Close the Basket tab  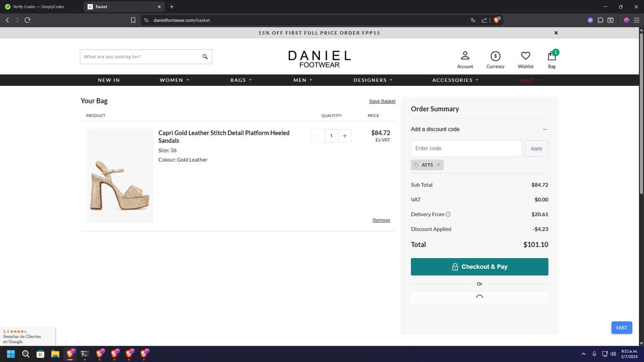(x=159, y=7)
